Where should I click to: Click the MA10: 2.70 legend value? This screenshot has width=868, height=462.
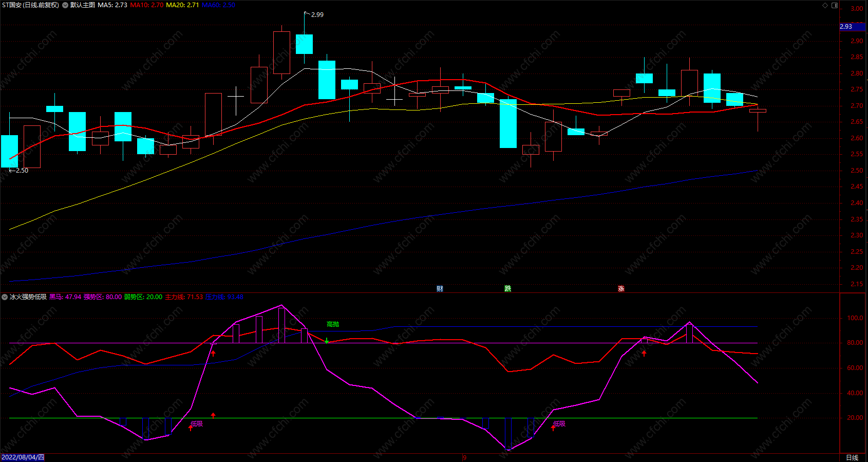(x=147, y=5)
